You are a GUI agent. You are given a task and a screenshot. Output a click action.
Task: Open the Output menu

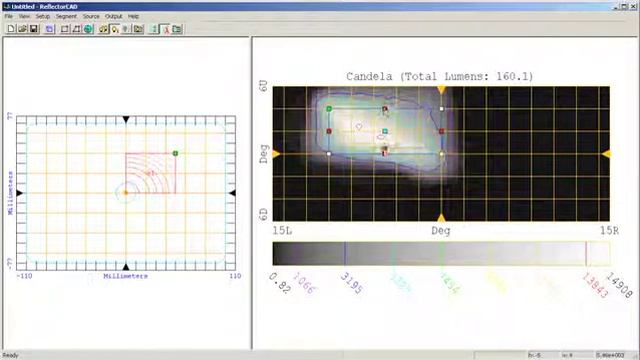click(113, 16)
